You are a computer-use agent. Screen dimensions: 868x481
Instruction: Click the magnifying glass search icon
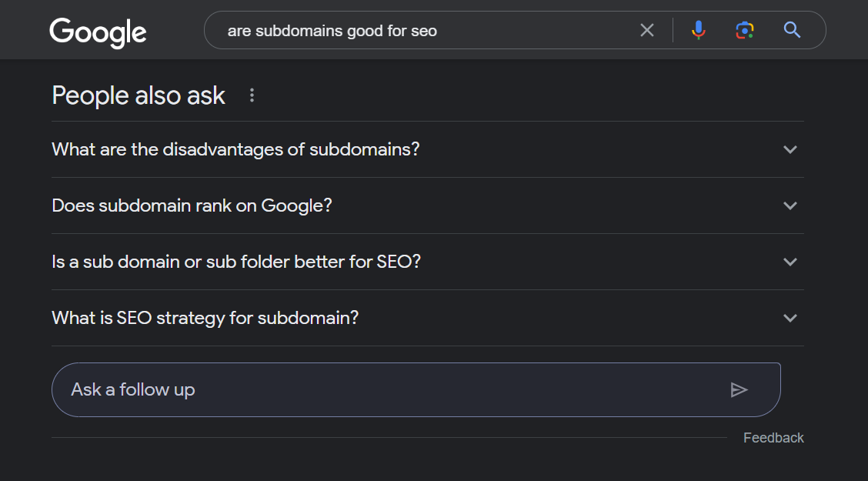click(792, 30)
